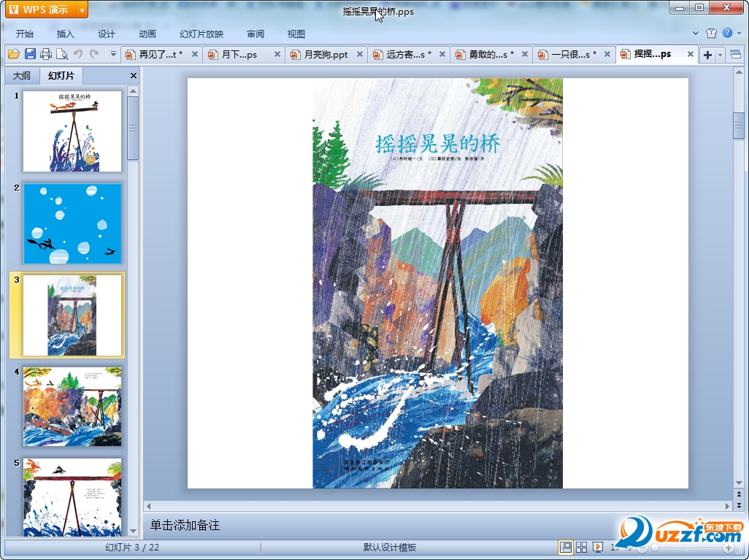
Task: Open the 设计 ribbon tab
Action: click(x=106, y=34)
